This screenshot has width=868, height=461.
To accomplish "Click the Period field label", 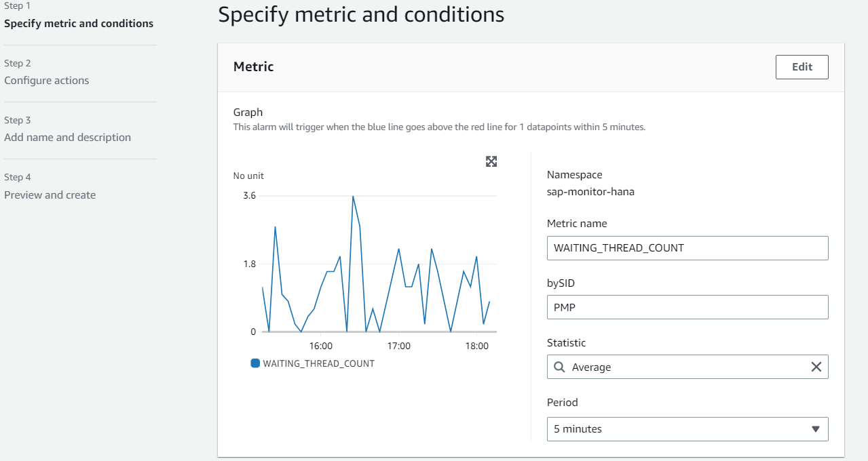I will tap(563, 403).
